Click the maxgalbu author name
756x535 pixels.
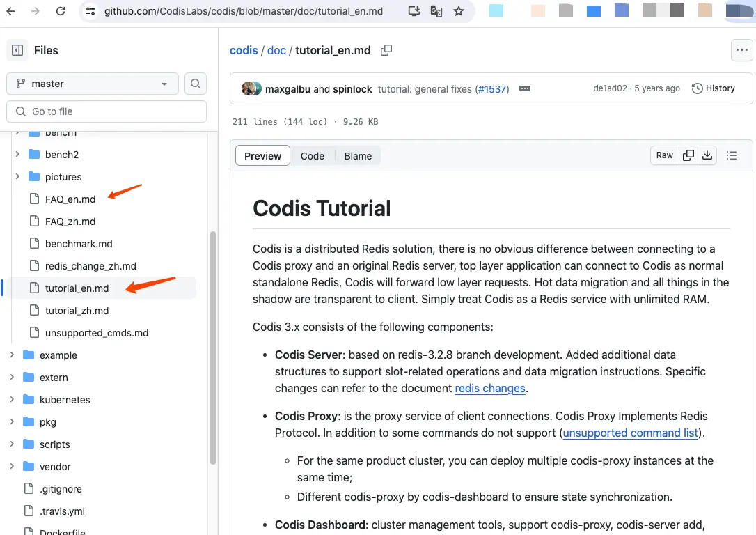pos(288,88)
